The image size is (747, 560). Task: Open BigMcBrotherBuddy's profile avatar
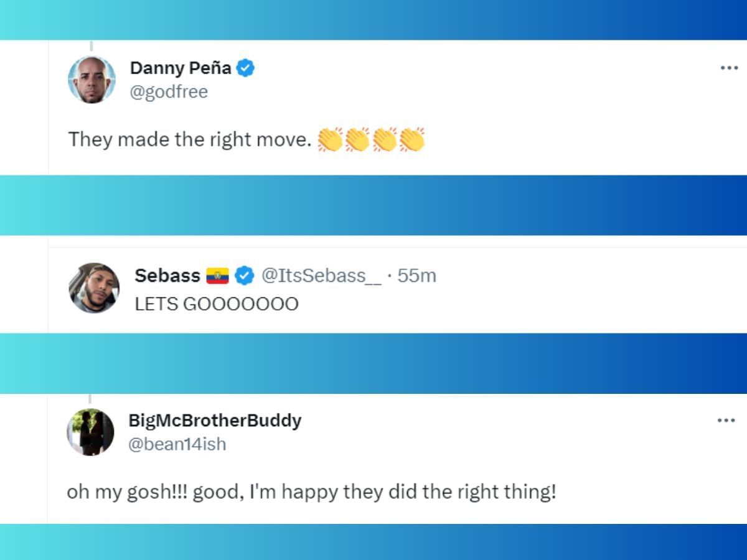point(90,431)
